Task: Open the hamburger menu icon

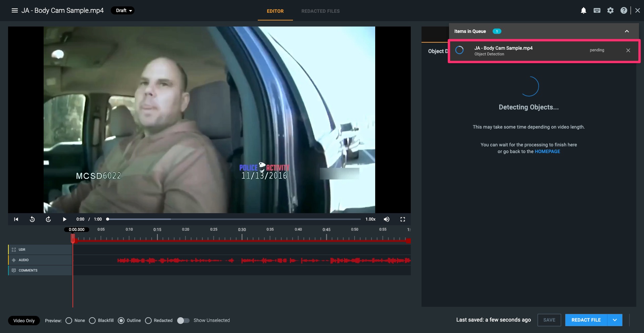Action: coord(15,10)
